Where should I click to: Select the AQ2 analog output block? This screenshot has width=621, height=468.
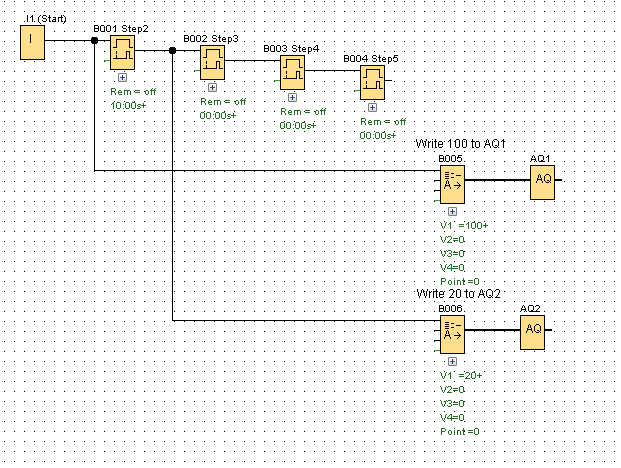coord(533,333)
